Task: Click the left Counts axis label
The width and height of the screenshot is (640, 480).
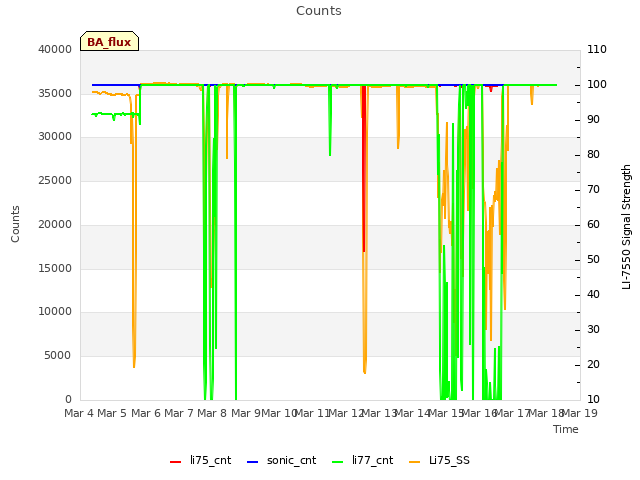Action: pyautogui.click(x=15, y=224)
